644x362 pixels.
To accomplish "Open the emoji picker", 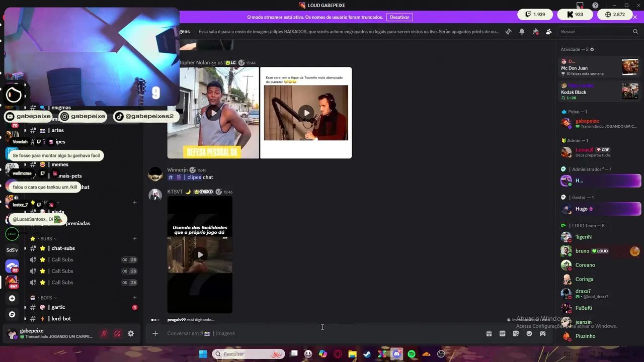I will [529, 333].
